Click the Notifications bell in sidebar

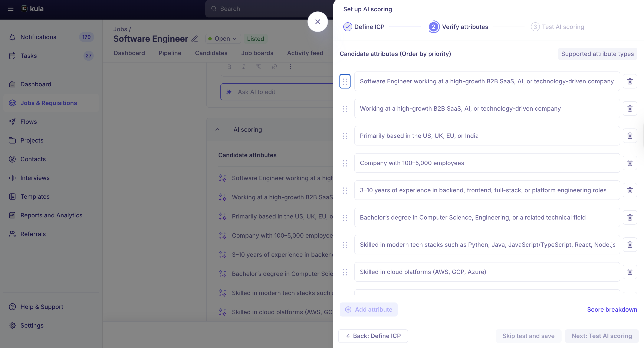point(12,37)
